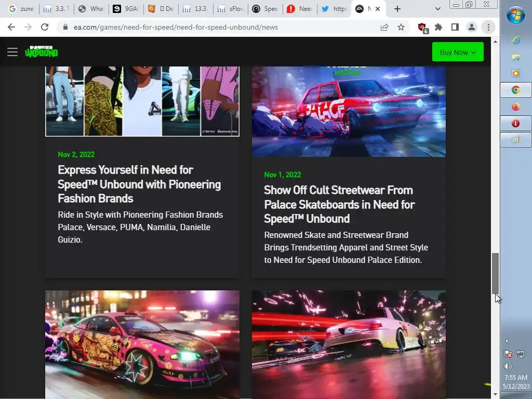Screen dimensions: 532x399
Task: Open the site hamburger menu
Action: tap(12, 52)
